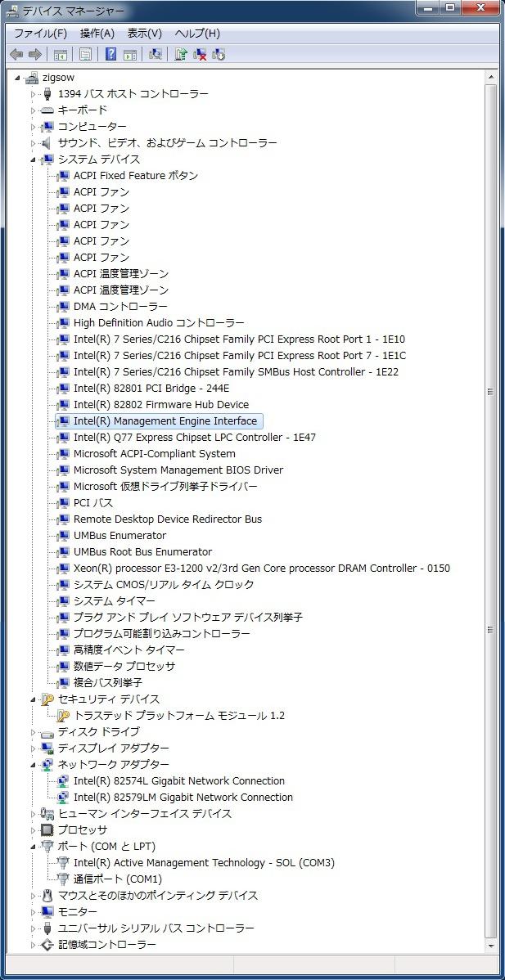The width and height of the screenshot is (505, 980).
Task: Select DMA コントローラー device
Action: pyautogui.click(x=120, y=306)
